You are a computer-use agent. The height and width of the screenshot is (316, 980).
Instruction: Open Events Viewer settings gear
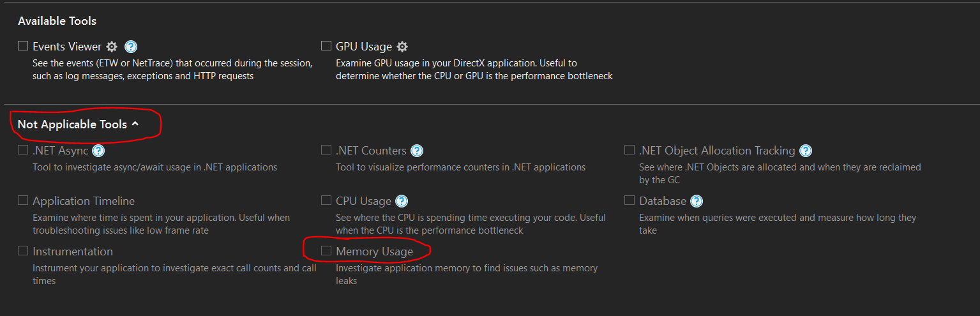(x=112, y=47)
